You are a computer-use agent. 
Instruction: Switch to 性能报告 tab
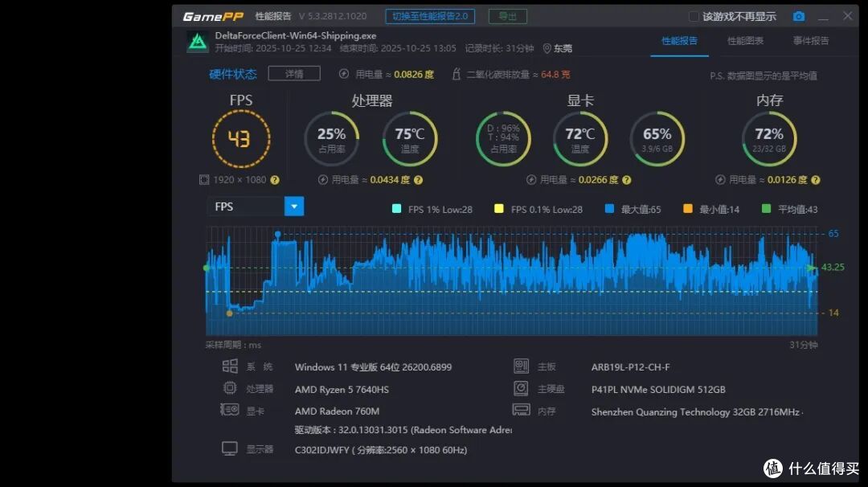pyautogui.click(x=679, y=41)
